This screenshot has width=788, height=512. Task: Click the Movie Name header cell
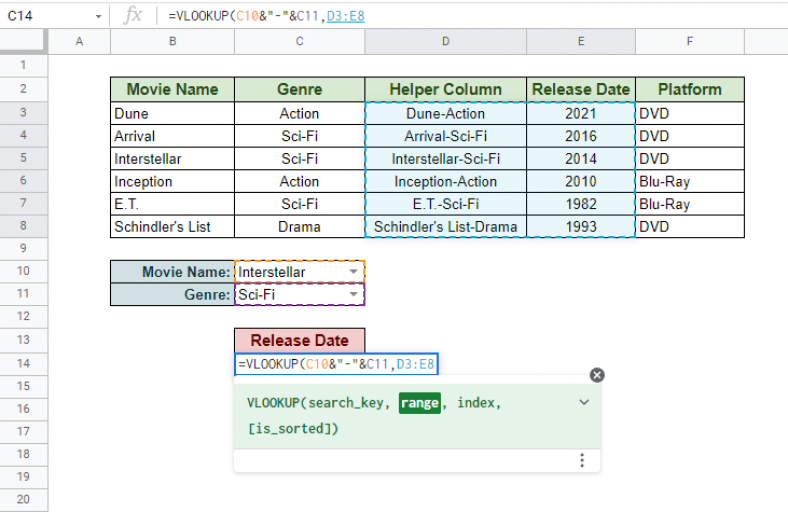tap(172, 89)
